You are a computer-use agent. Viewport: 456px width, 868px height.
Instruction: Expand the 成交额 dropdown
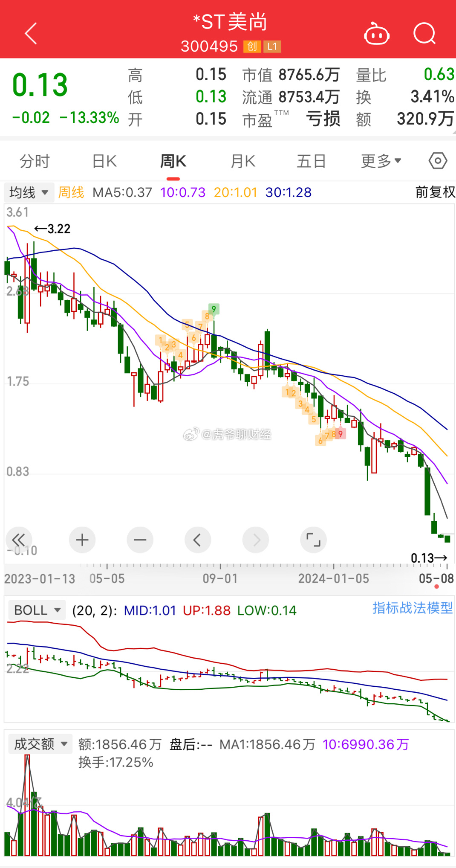40,744
